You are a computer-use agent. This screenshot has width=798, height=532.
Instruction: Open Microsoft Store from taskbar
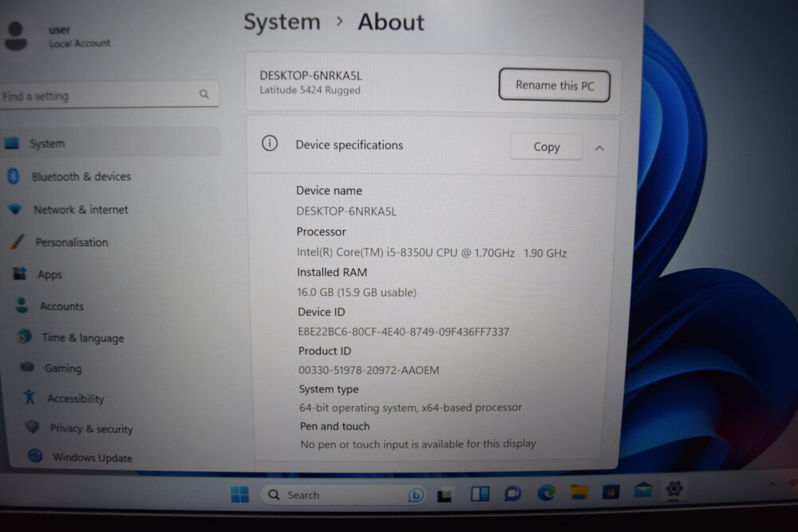(x=610, y=491)
